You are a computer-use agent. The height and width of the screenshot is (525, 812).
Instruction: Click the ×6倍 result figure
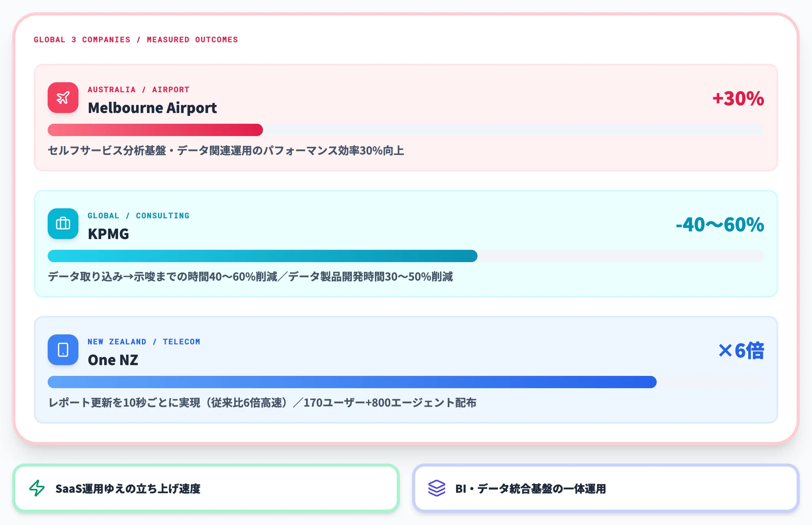[x=741, y=351]
